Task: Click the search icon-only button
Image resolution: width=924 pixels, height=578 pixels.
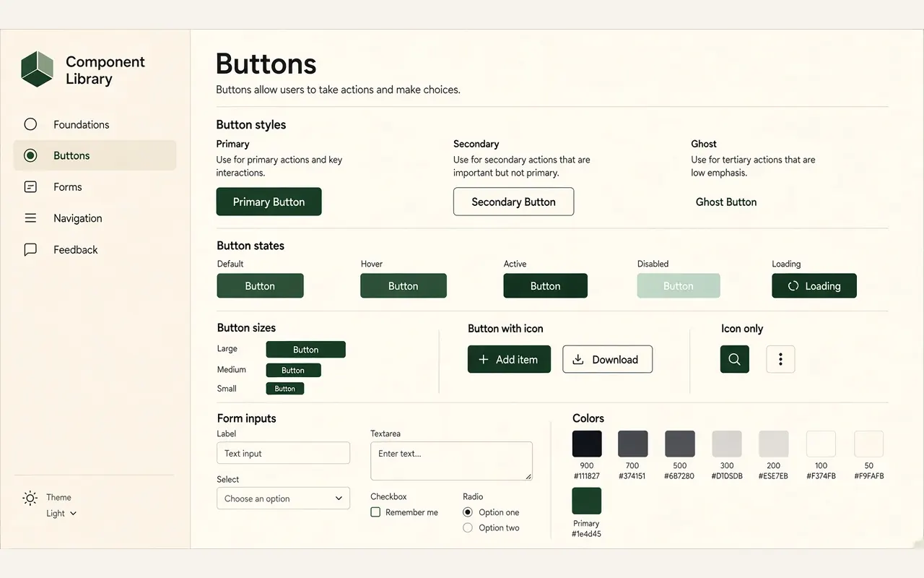Action: [734, 359]
